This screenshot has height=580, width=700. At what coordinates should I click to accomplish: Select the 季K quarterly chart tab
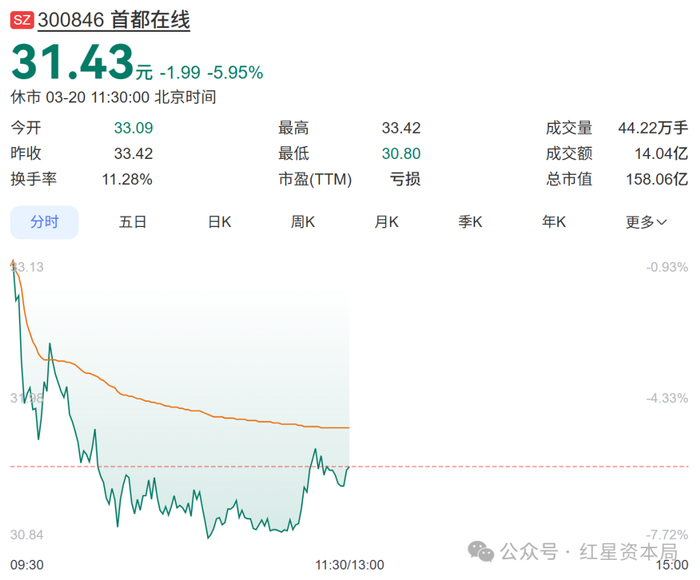(x=470, y=222)
